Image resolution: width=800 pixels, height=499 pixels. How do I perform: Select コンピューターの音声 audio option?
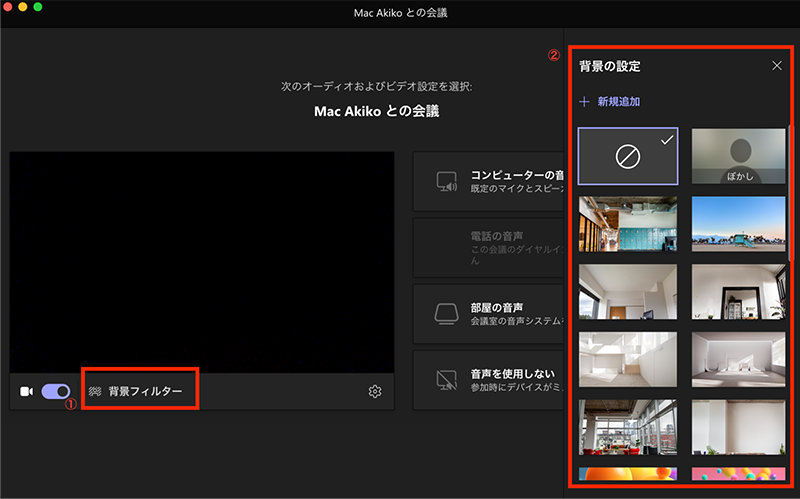pos(489,181)
